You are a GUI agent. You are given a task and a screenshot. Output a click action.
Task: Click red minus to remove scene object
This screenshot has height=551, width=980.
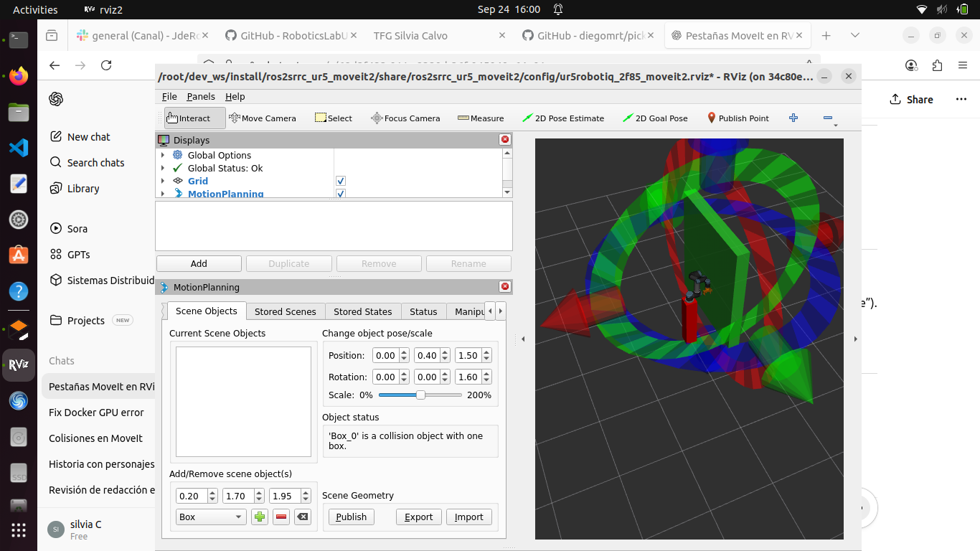point(281,517)
